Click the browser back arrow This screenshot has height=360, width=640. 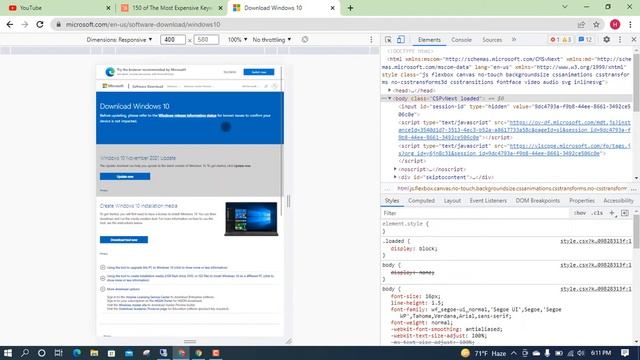(10, 24)
